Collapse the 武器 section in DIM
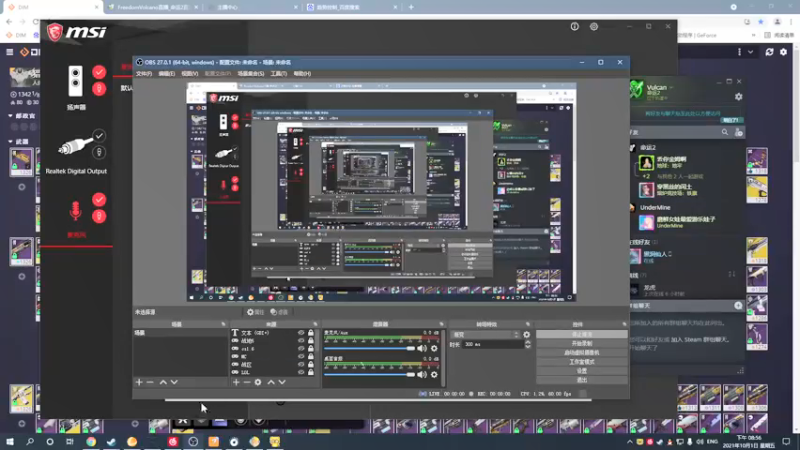This screenshot has height=450, width=800. pos(10,141)
